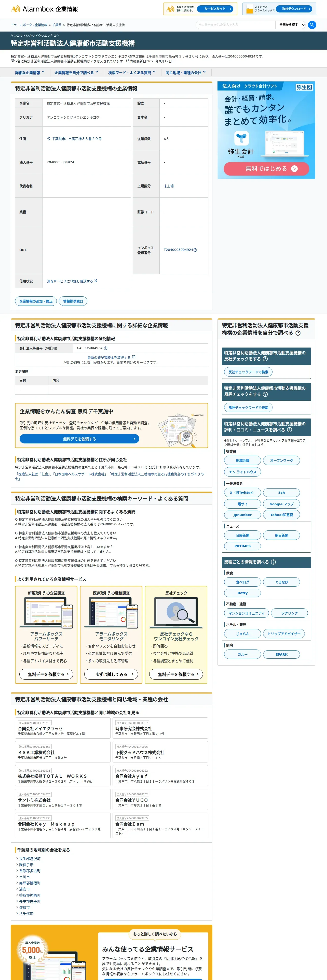Click the オープンワーク button
The height and width of the screenshot is (980, 327).
[281, 460]
